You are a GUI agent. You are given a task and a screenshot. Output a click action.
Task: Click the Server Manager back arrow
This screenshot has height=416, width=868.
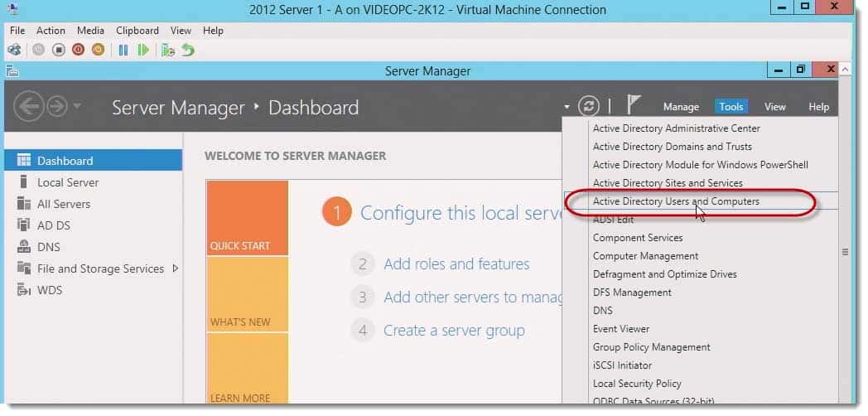28,106
